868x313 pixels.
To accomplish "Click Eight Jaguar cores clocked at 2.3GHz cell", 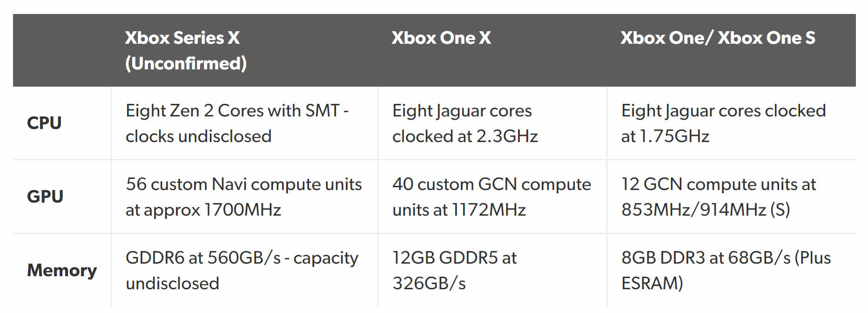I will coord(492,123).
